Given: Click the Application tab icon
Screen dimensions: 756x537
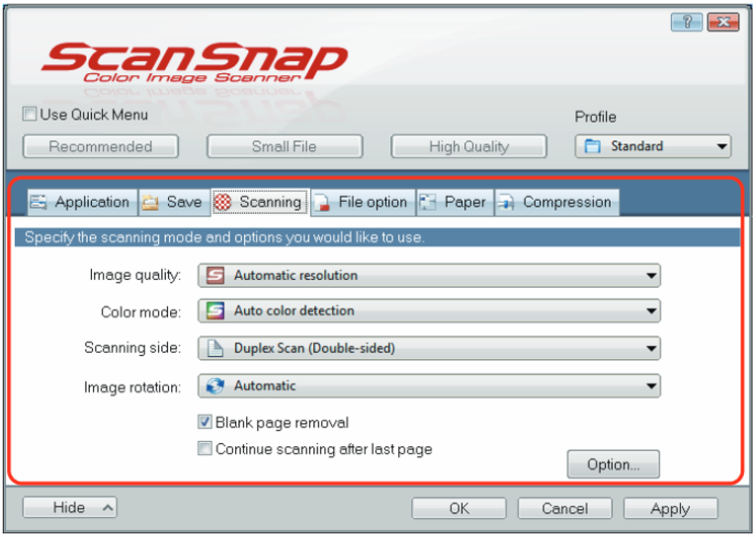Looking at the screenshot, I should coord(39,202).
